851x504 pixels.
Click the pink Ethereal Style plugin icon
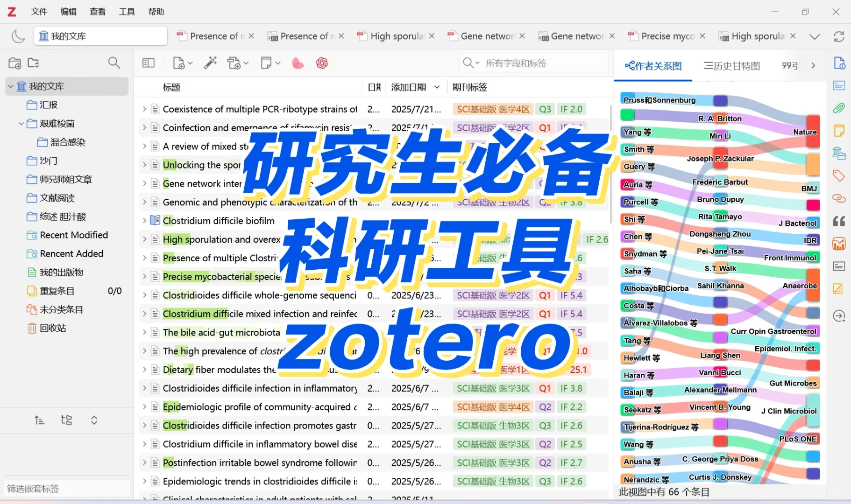298,63
